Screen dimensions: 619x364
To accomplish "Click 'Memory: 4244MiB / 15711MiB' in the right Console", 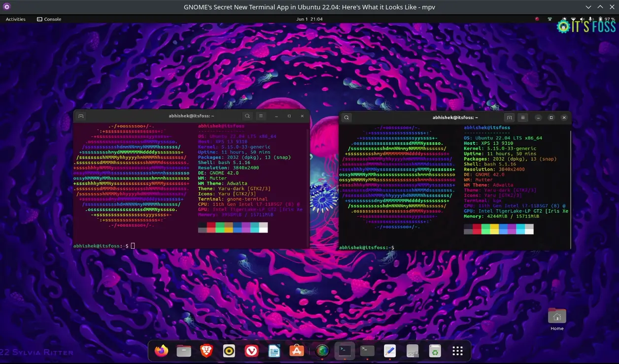I will pos(501,216).
